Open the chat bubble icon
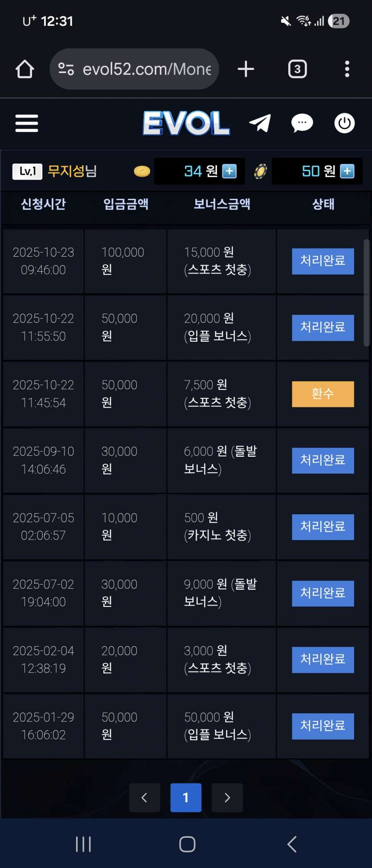 click(302, 123)
